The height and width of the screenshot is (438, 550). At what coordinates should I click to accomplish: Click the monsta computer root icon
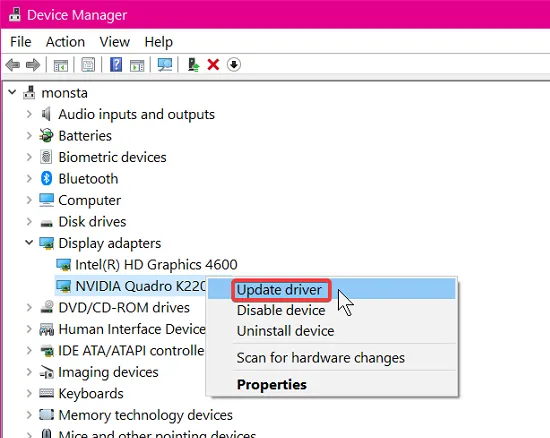[29, 93]
